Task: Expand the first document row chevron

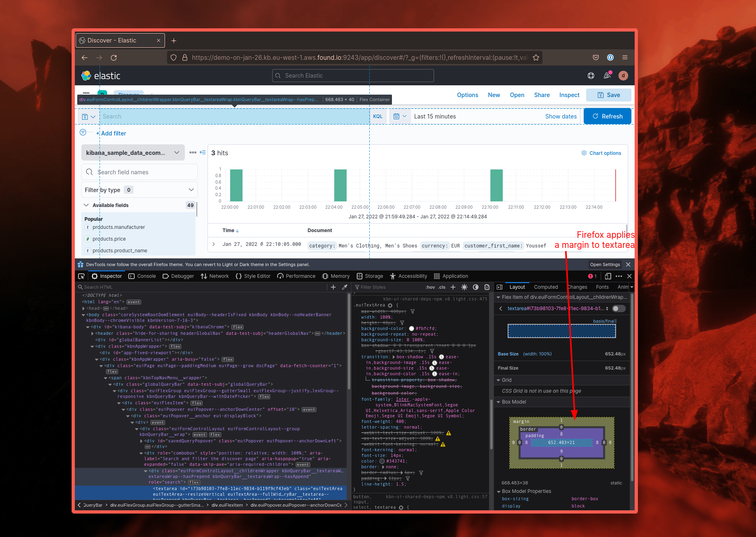Action: (x=214, y=244)
